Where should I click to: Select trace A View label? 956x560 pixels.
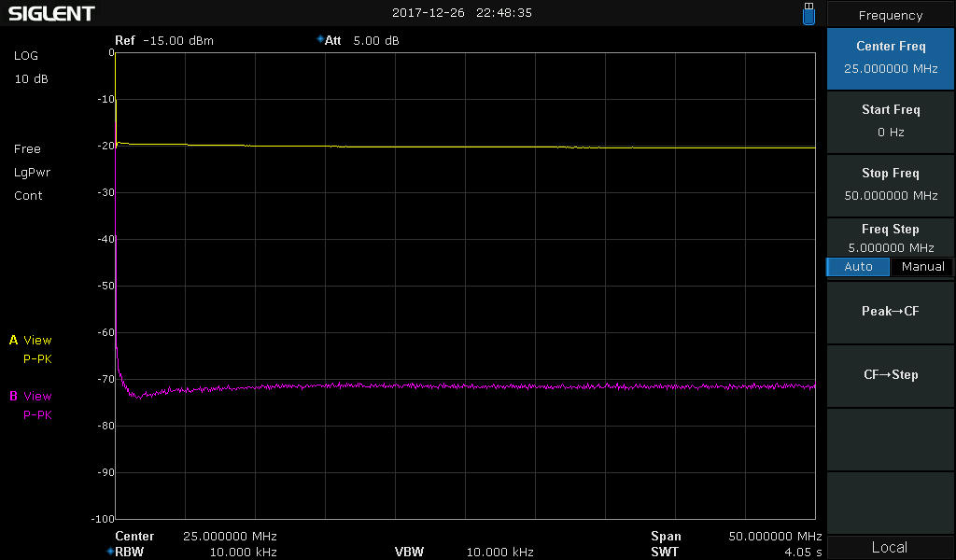[31, 341]
